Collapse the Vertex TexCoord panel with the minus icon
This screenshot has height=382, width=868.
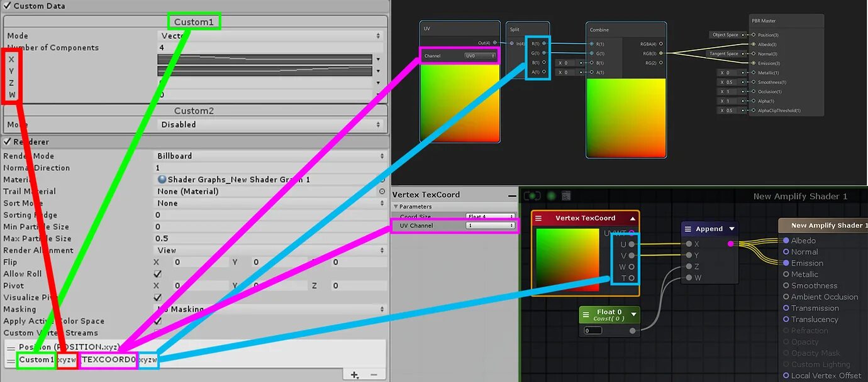pyautogui.click(x=512, y=195)
